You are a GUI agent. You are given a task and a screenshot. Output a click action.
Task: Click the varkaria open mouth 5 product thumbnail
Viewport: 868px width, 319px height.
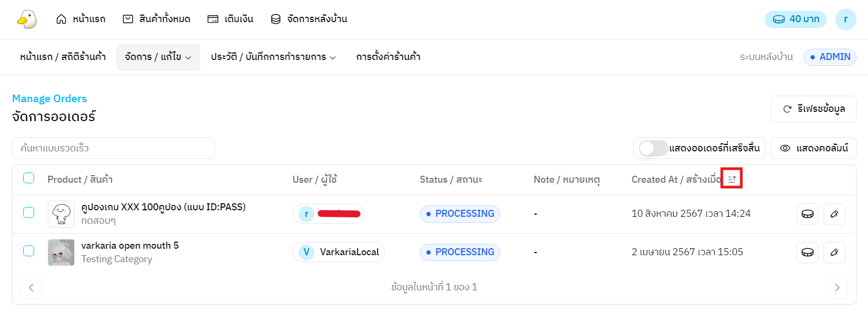[x=61, y=252]
